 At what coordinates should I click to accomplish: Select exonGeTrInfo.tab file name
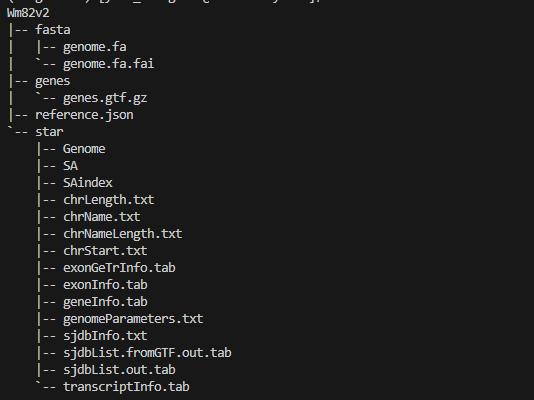tap(119, 268)
